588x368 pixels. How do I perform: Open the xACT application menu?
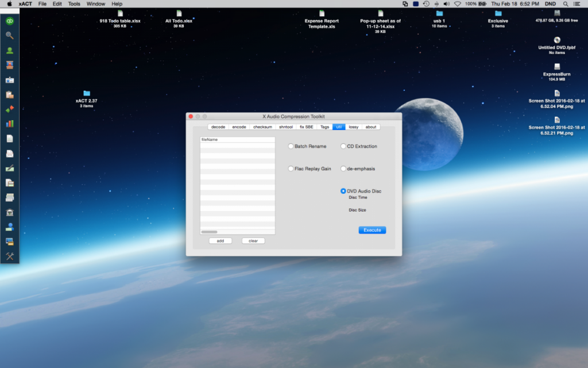[x=25, y=4]
